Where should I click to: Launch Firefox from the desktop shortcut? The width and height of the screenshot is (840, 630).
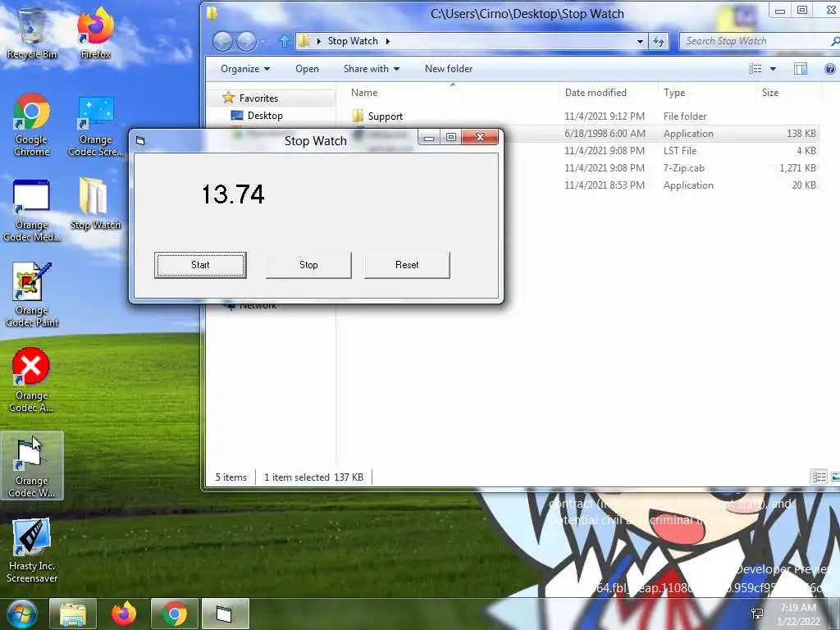(95, 33)
